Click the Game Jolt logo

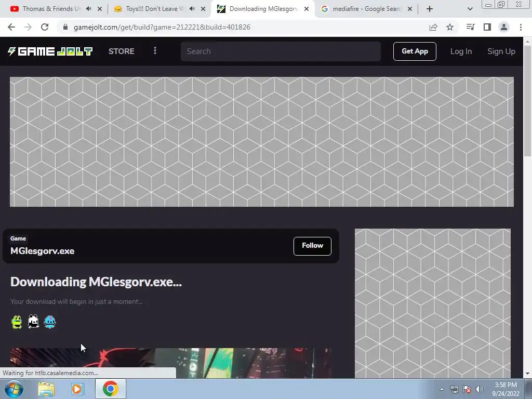50,51
